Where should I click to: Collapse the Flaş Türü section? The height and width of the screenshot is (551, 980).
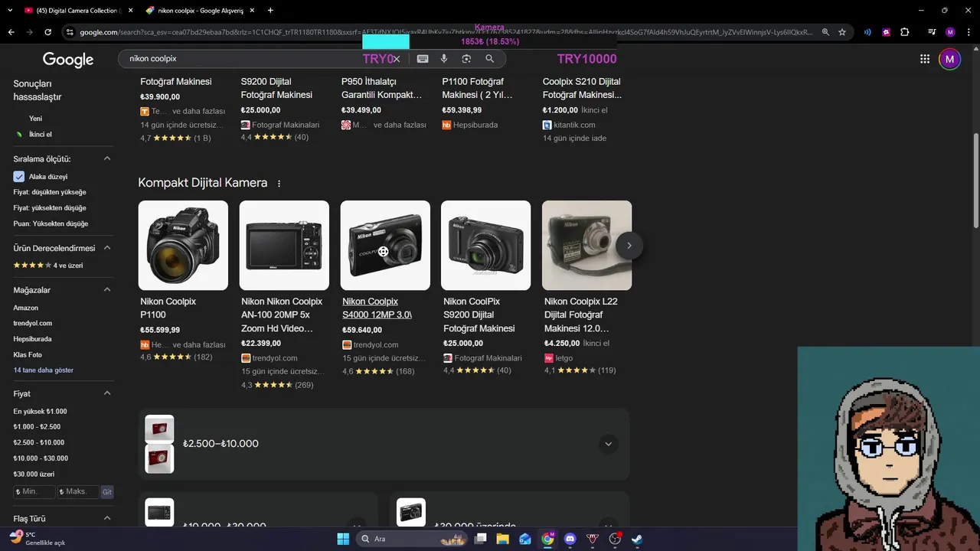(x=107, y=519)
